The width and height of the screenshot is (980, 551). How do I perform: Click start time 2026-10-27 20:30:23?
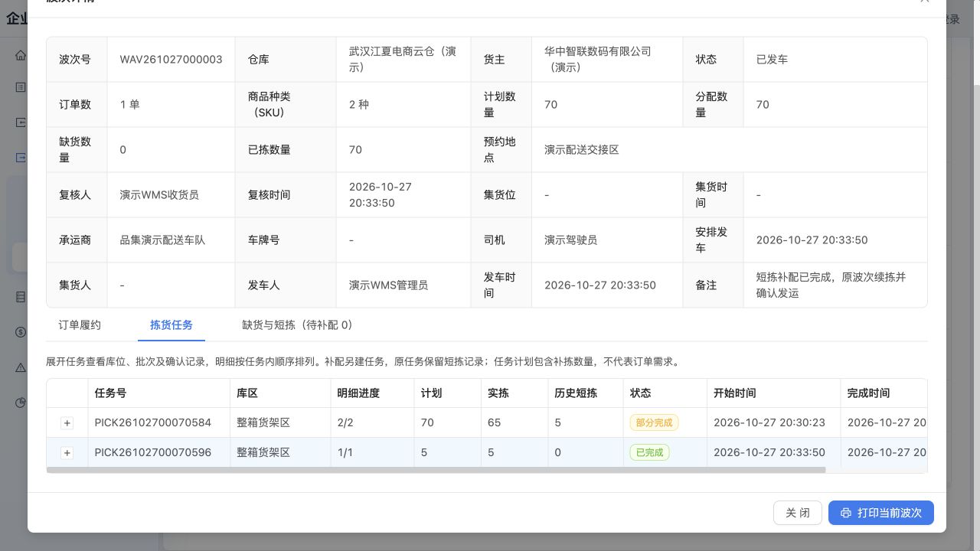click(769, 422)
